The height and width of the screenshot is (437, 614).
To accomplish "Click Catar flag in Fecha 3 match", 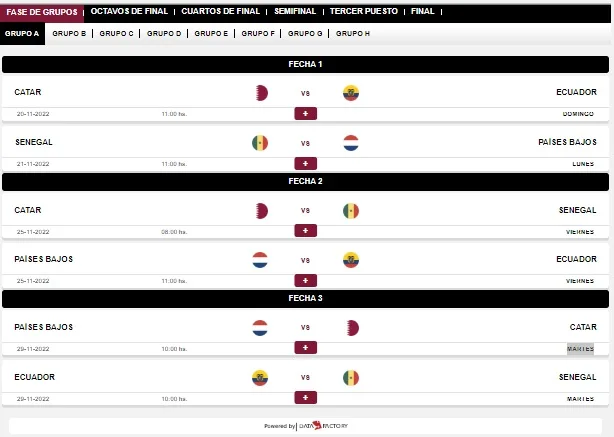I will click(x=353, y=328).
